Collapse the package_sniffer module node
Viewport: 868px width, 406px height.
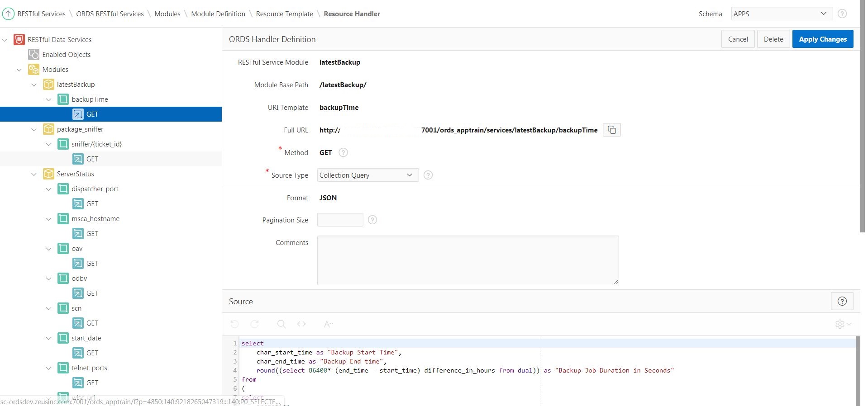tap(34, 129)
